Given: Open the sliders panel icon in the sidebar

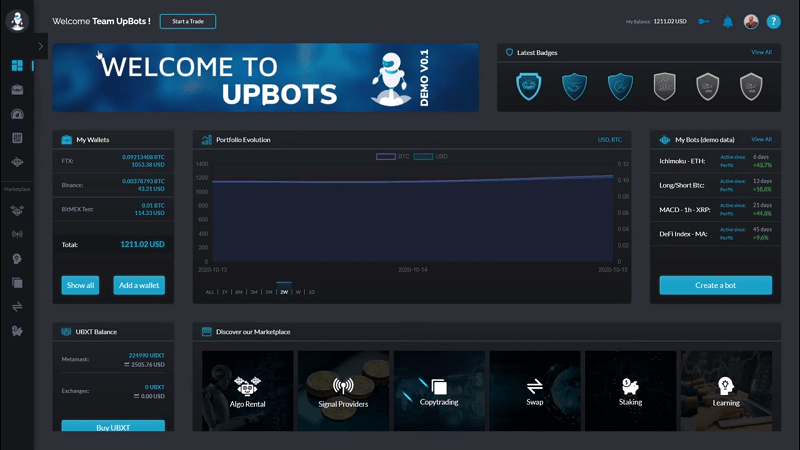Looking at the screenshot, I should pos(17,138).
